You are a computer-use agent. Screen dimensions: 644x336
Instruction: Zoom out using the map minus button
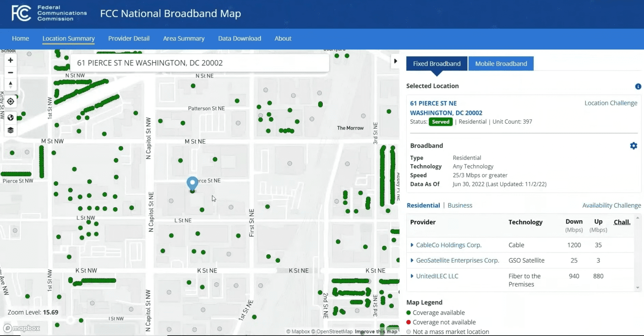click(10, 73)
